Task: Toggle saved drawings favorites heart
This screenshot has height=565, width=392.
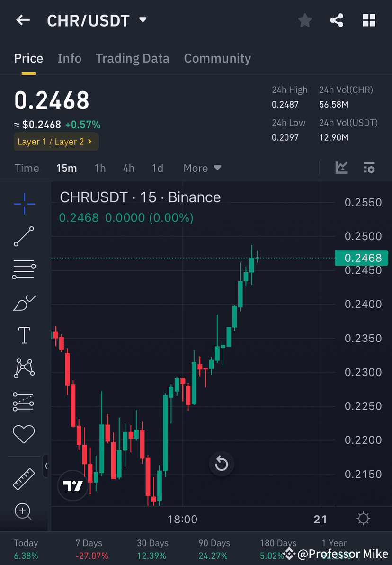Action: pyautogui.click(x=24, y=434)
